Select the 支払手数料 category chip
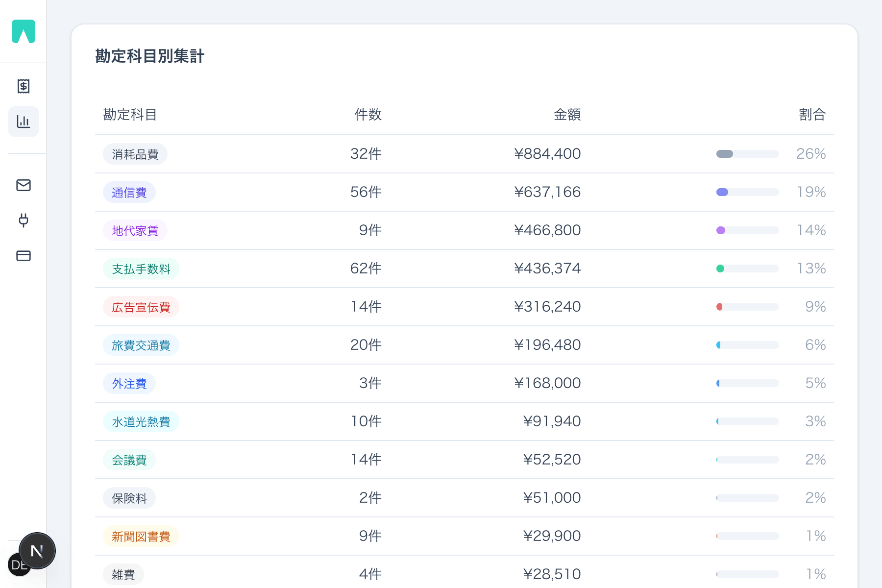Screen dimensions: 882x588 141,269
